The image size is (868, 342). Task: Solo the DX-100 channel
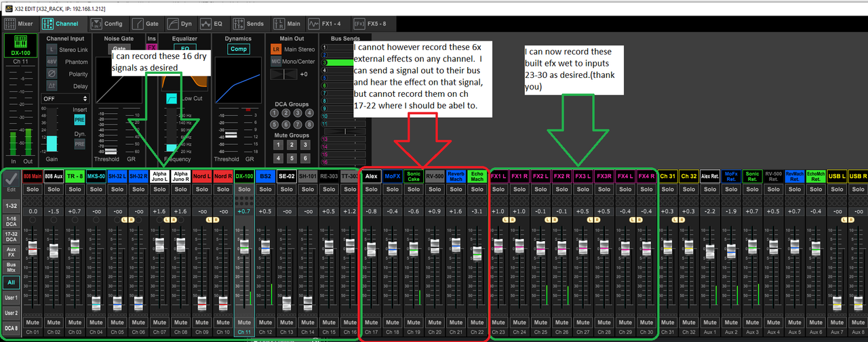coord(244,189)
